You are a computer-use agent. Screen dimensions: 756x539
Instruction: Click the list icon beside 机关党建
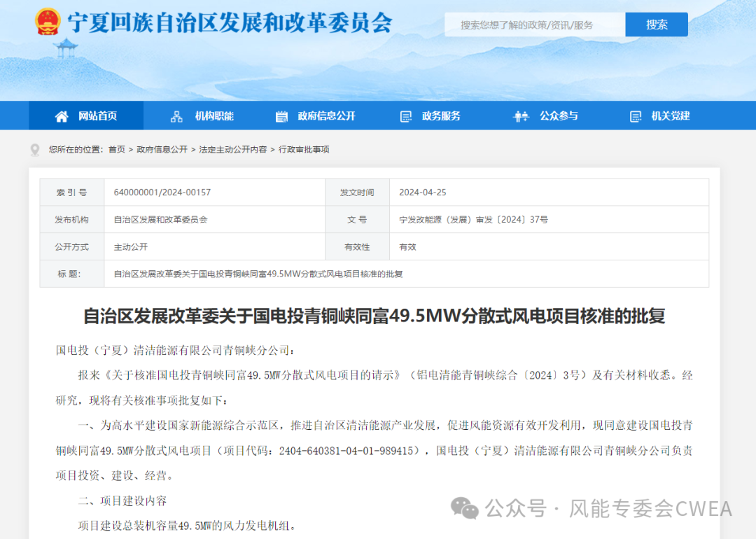click(x=636, y=116)
